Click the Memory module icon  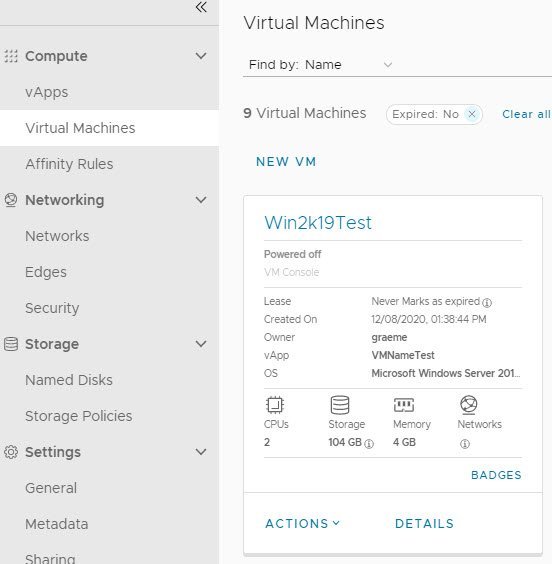pyautogui.click(x=404, y=405)
